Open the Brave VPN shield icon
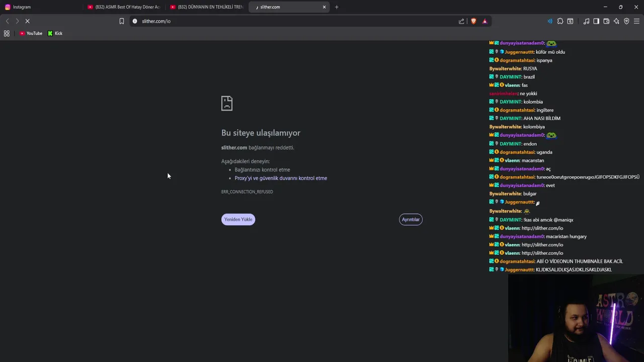644x362 pixels. (626, 21)
